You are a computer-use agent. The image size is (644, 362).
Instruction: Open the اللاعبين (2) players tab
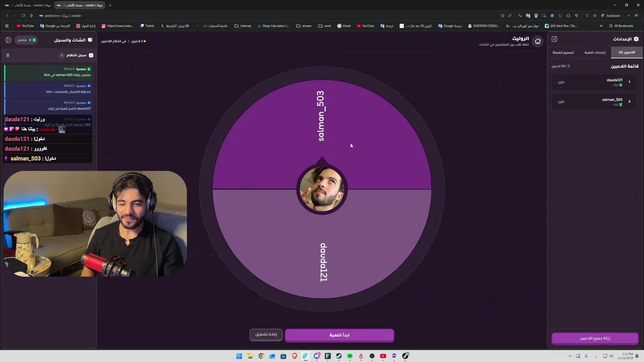[x=626, y=52]
